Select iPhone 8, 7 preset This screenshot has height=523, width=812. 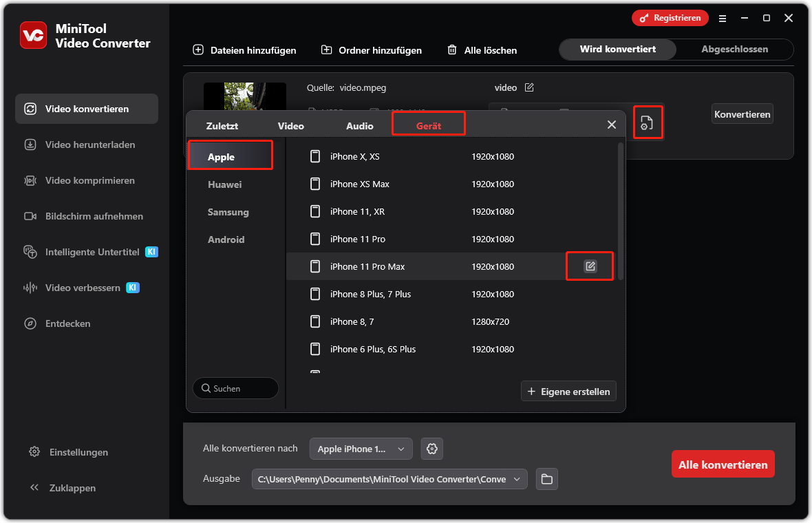point(451,321)
